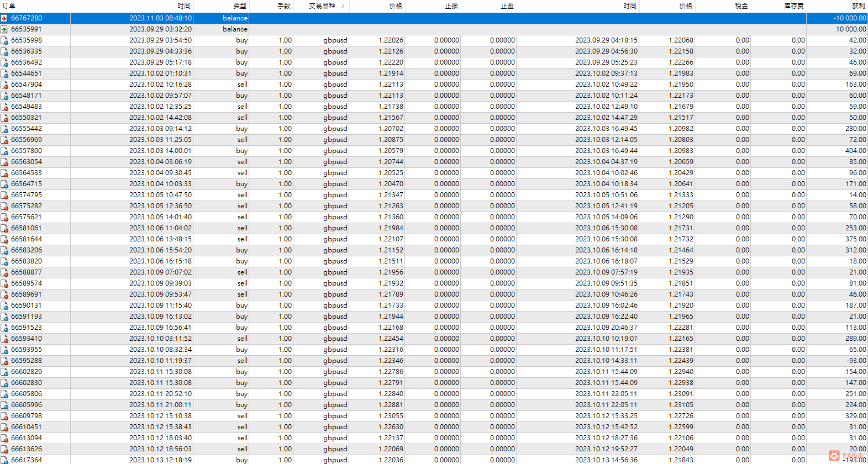
Task: Select the close price 1.23105
Action: pyautogui.click(x=681, y=405)
